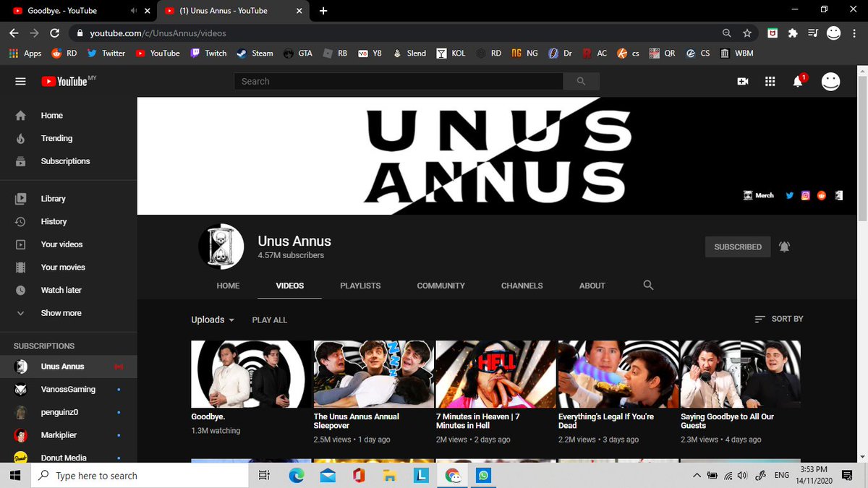Open the Twitter bookmark in bookmarks bar
The height and width of the screenshot is (488, 868).
tap(106, 53)
